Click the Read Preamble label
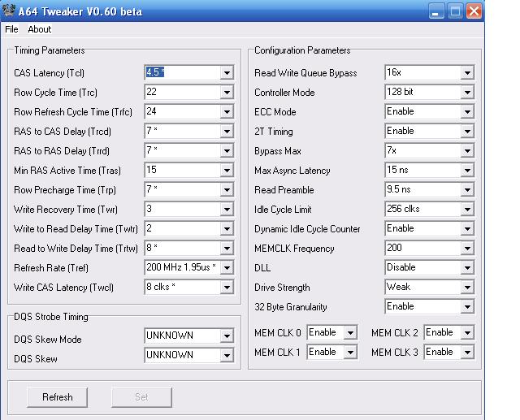 pos(284,190)
